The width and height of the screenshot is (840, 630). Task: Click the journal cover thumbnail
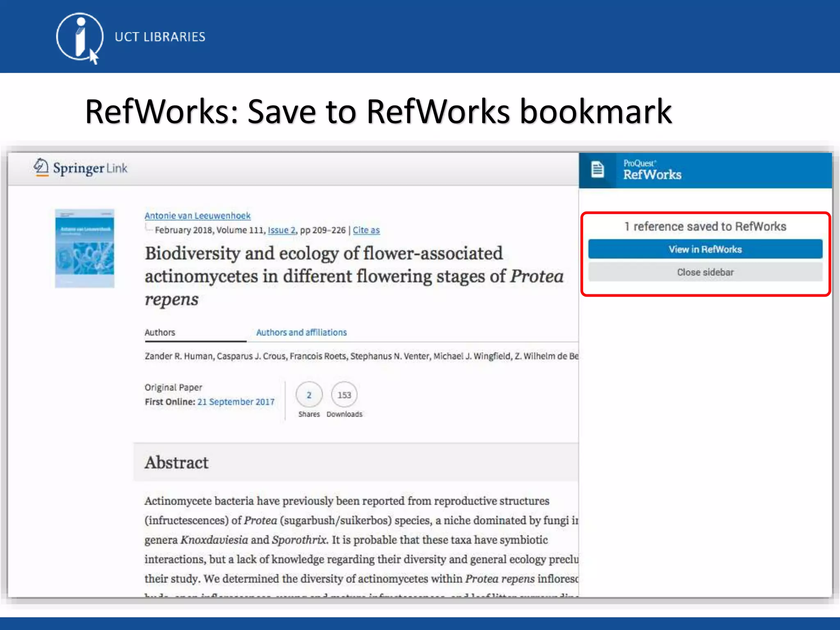(x=85, y=248)
